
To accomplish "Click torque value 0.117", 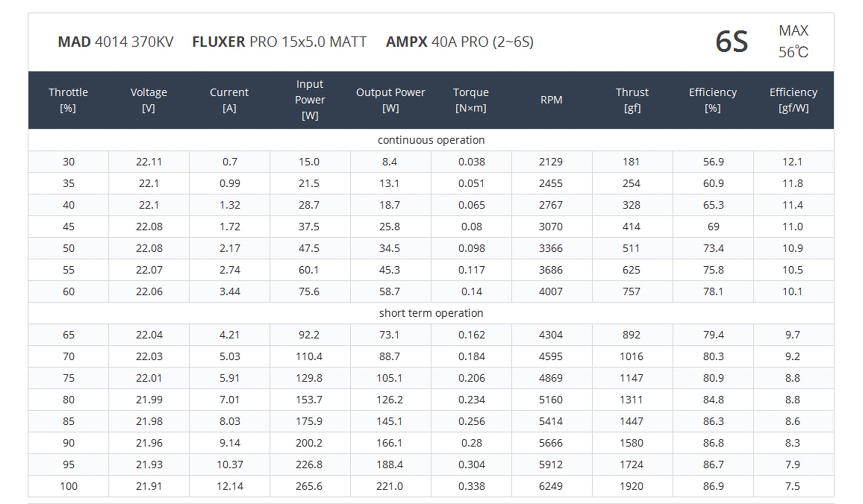I will coord(472,270).
